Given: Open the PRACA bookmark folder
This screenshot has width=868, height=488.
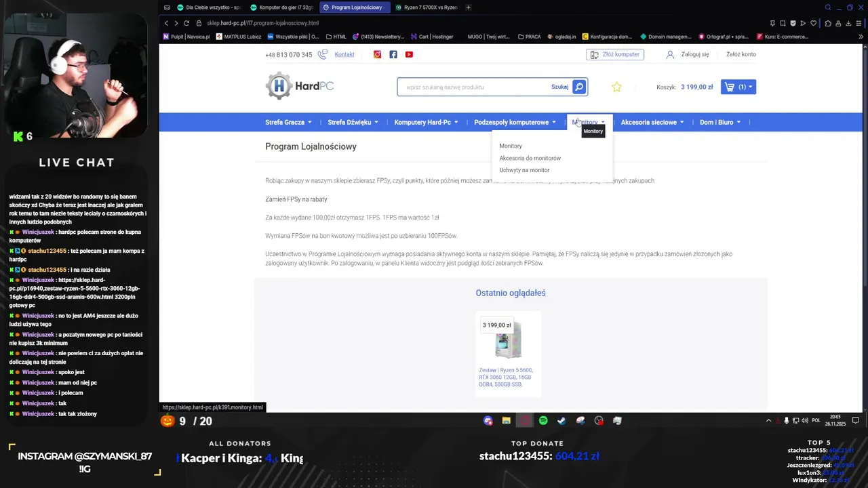Looking at the screenshot, I should (x=529, y=37).
